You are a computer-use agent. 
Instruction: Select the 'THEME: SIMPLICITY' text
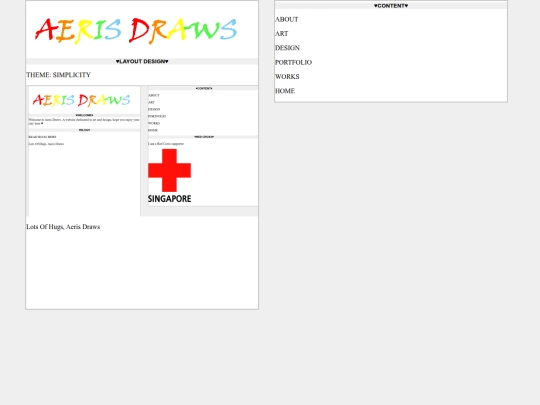tap(59, 75)
